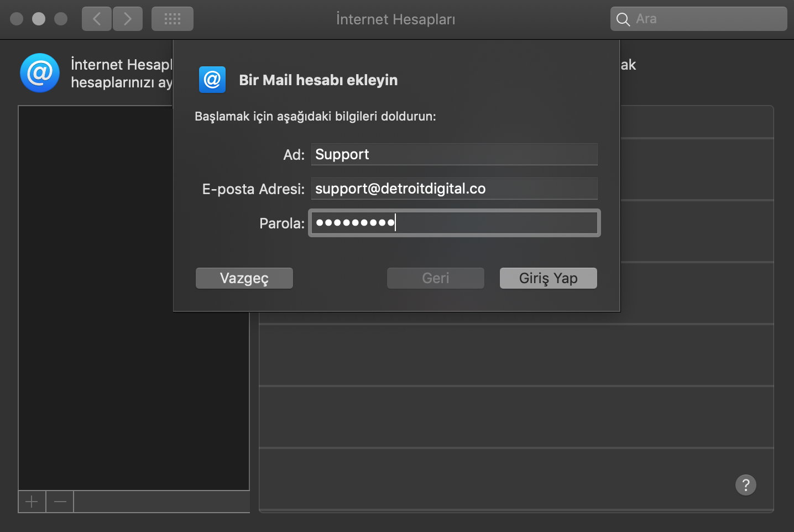Click the remove account minus icon

pos(60,501)
